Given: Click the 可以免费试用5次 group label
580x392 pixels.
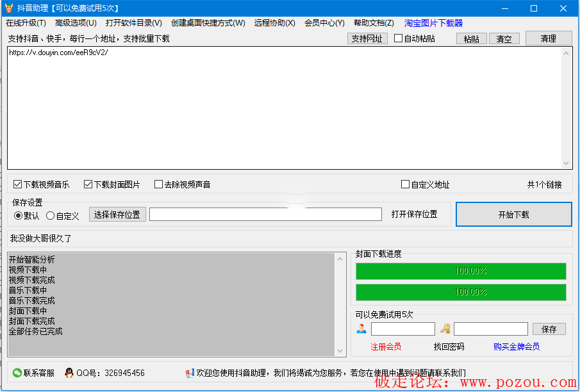Looking at the screenshot, I should pyautogui.click(x=384, y=314).
